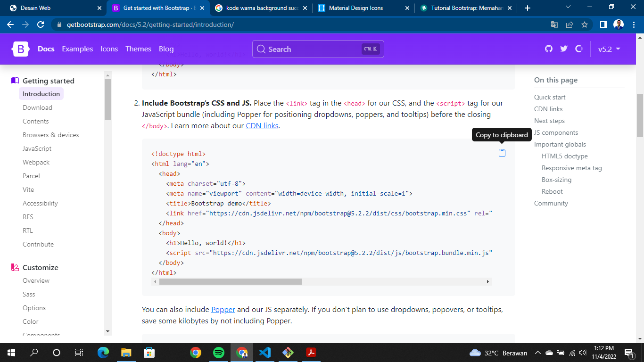Toggle Chrome side panel icon
Screen dimensions: 644x362
603,25
